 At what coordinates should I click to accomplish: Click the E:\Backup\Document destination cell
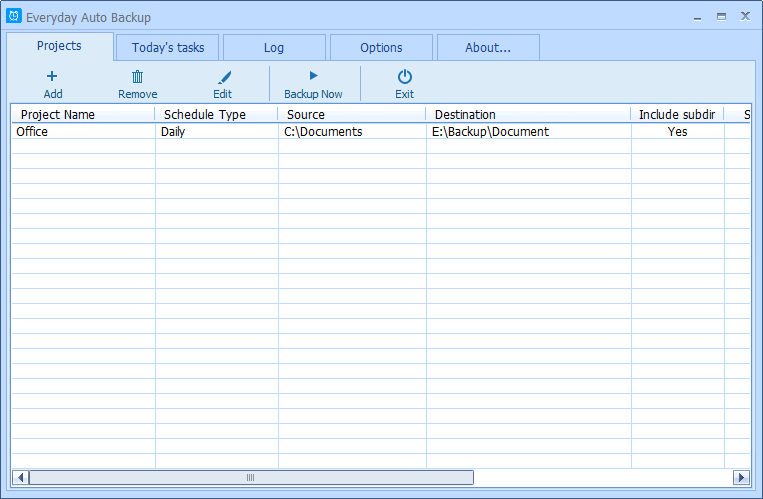[529, 131]
